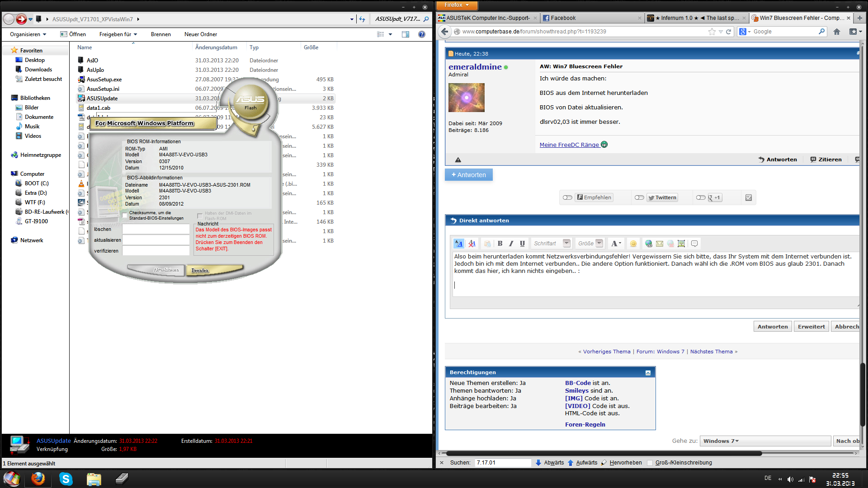The width and height of the screenshot is (868, 488).
Task: Open the Größe font size dropdown
Action: point(599,244)
